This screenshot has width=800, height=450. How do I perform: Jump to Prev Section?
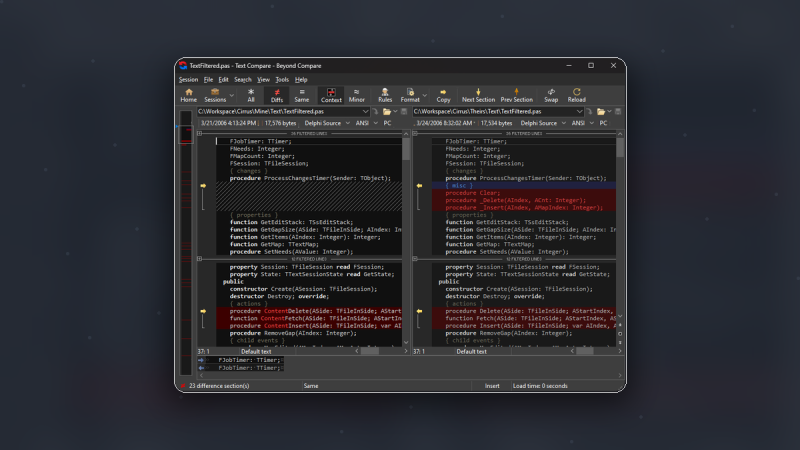516,95
